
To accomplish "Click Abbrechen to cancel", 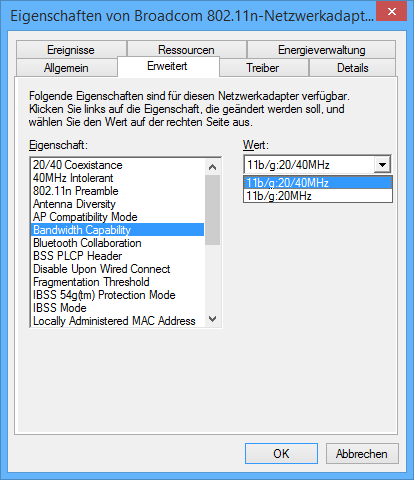I will coord(362,454).
